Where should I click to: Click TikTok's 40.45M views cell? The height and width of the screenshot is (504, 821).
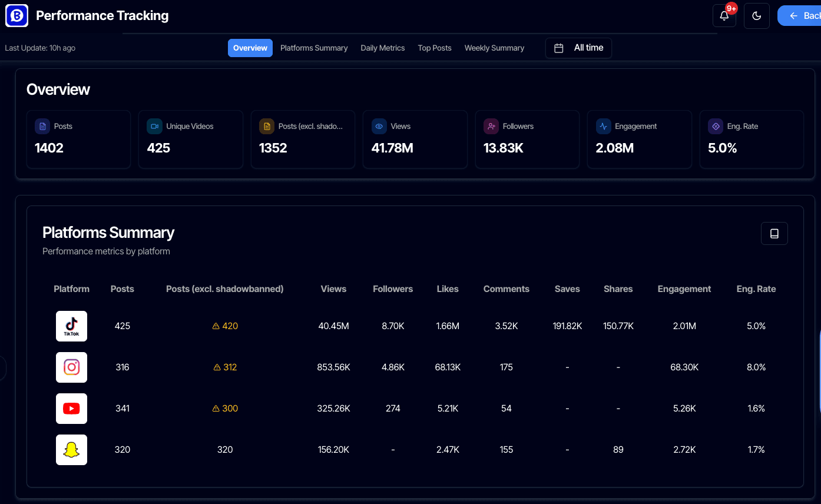pyautogui.click(x=333, y=326)
